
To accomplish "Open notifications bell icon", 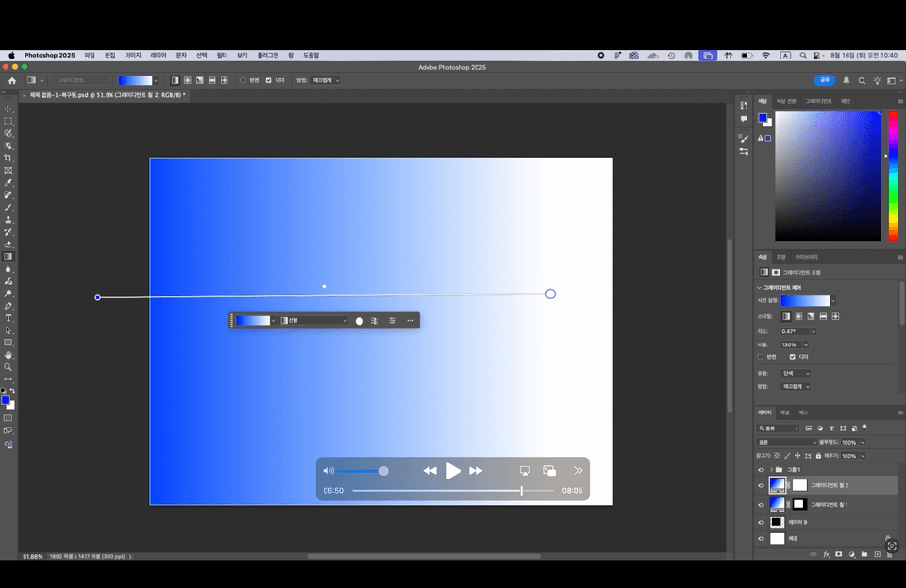I will pyautogui.click(x=846, y=80).
